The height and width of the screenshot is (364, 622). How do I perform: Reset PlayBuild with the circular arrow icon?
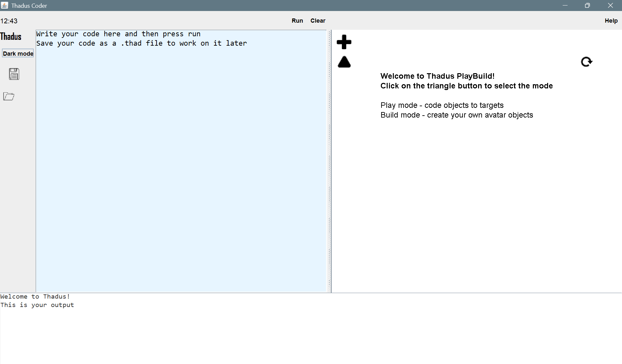586,62
